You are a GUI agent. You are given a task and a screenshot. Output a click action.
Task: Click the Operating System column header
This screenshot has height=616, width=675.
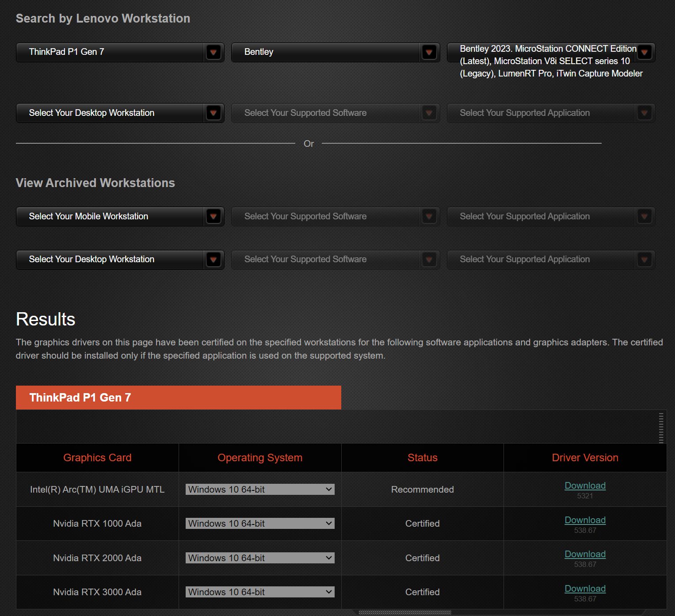[x=260, y=458]
